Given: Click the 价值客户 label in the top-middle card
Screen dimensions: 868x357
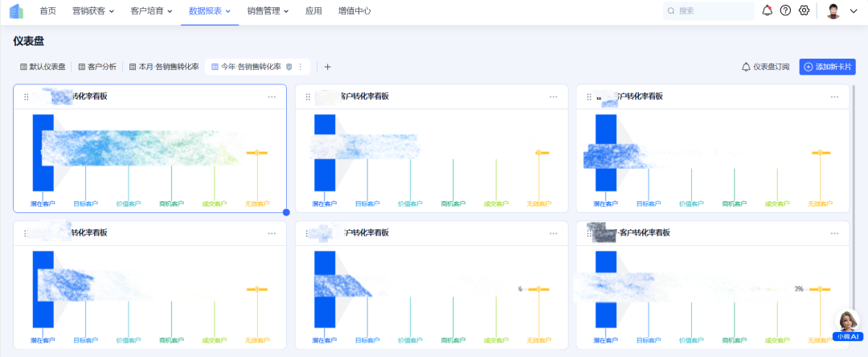Looking at the screenshot, I should point(410,203).
